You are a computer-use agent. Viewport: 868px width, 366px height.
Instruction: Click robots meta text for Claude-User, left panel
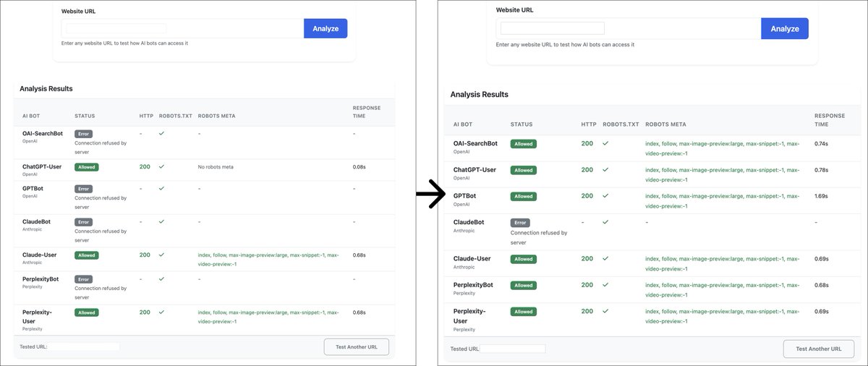(268, 258)
